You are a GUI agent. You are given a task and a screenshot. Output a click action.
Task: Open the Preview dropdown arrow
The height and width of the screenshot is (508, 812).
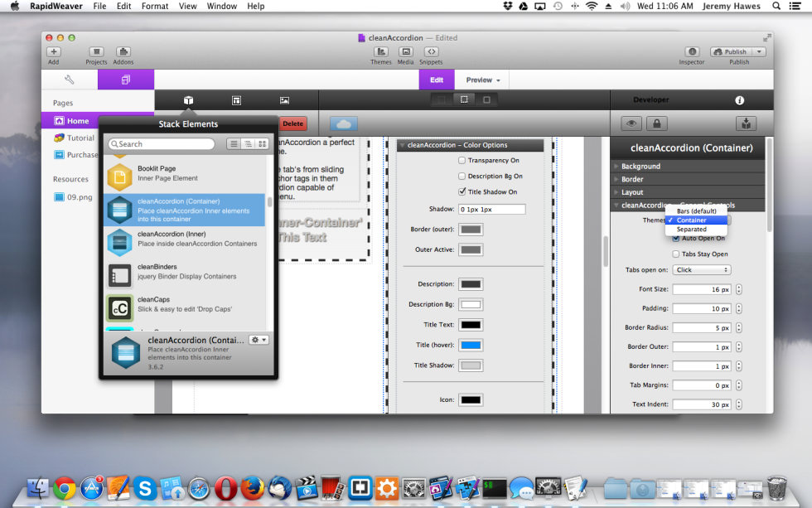498,80
